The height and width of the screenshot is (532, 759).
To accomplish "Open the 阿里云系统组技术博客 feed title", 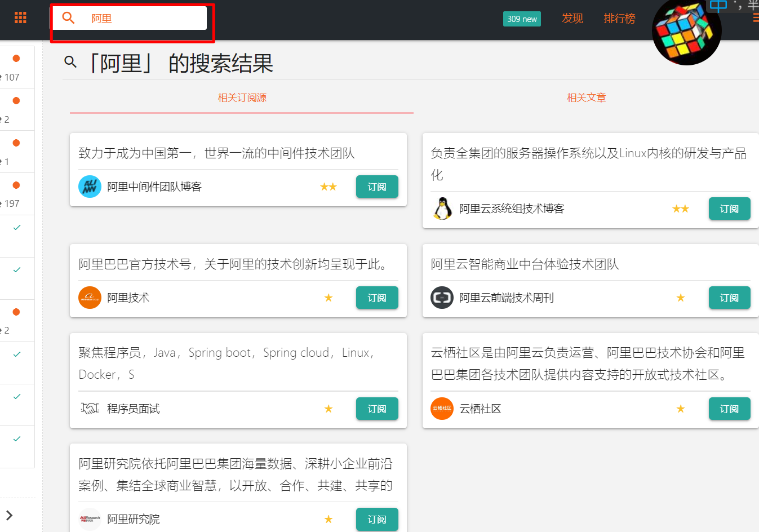I will [512, 209].
